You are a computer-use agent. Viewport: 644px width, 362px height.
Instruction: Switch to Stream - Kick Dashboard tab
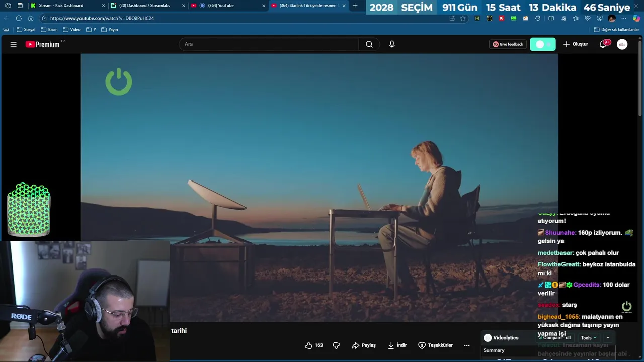click(x=67, y=6)
